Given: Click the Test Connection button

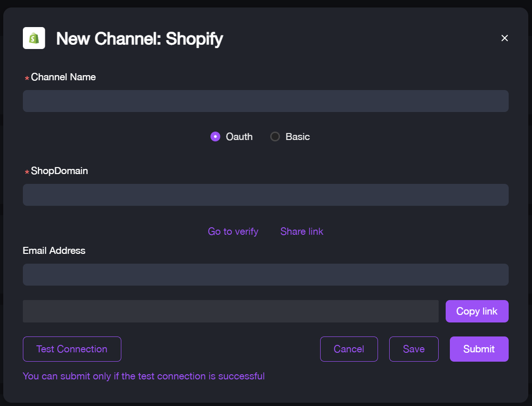Looking at the screenshot, I should coord(72,349).
